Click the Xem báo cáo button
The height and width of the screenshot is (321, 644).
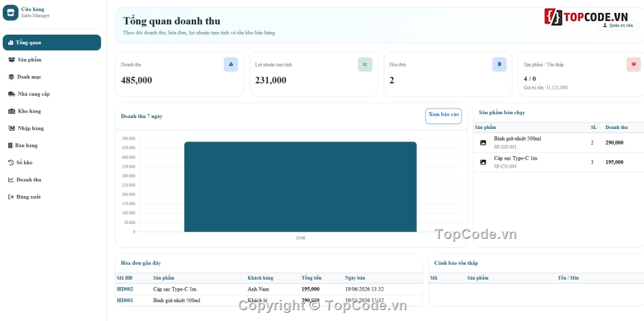pos(443,116)
